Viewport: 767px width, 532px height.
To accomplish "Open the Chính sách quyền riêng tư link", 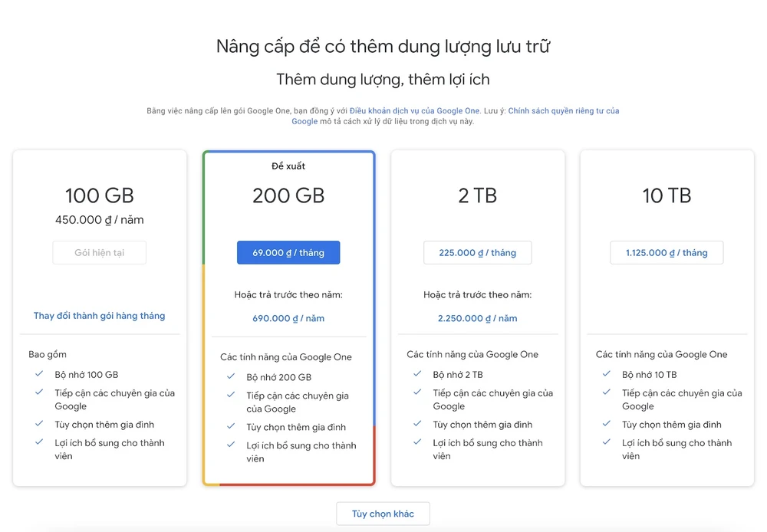I will 563,111.
